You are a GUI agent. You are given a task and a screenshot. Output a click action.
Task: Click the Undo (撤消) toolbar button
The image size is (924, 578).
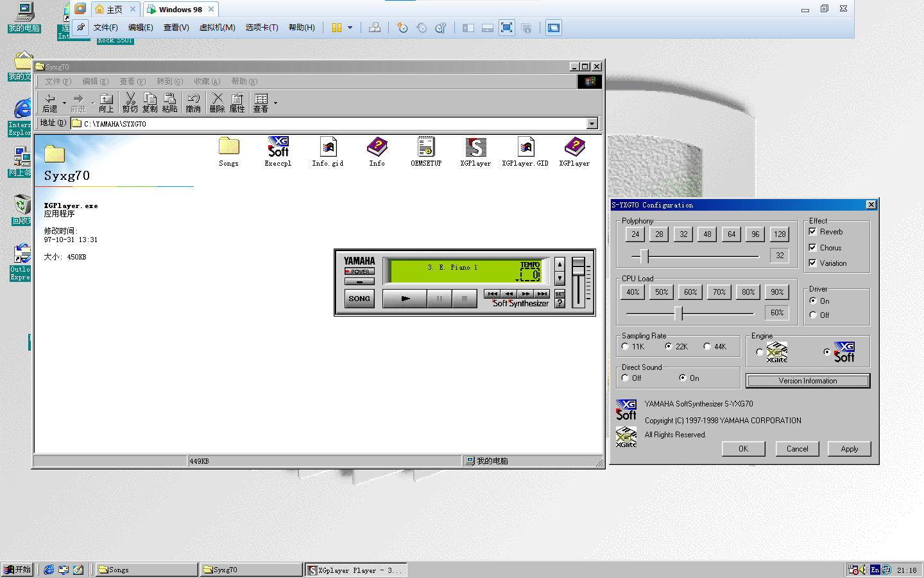point(193,103)
